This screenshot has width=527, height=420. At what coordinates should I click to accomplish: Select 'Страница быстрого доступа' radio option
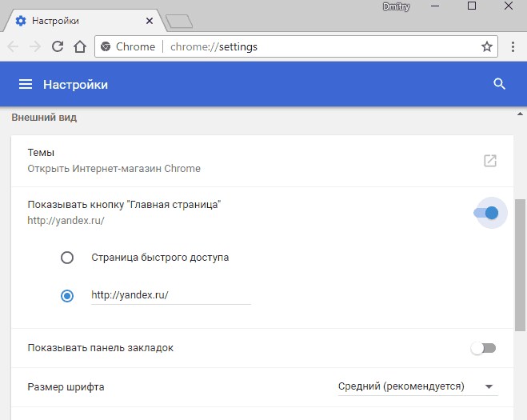(x=67, y=258)
